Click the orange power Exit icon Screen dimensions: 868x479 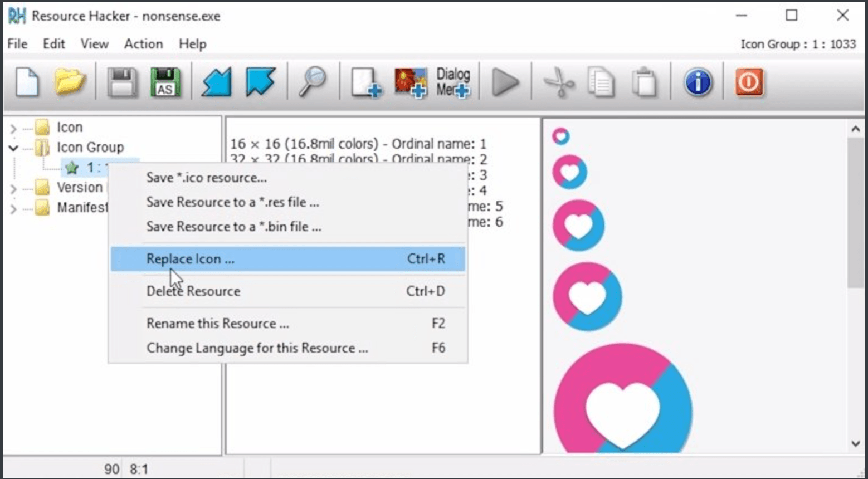749,82
